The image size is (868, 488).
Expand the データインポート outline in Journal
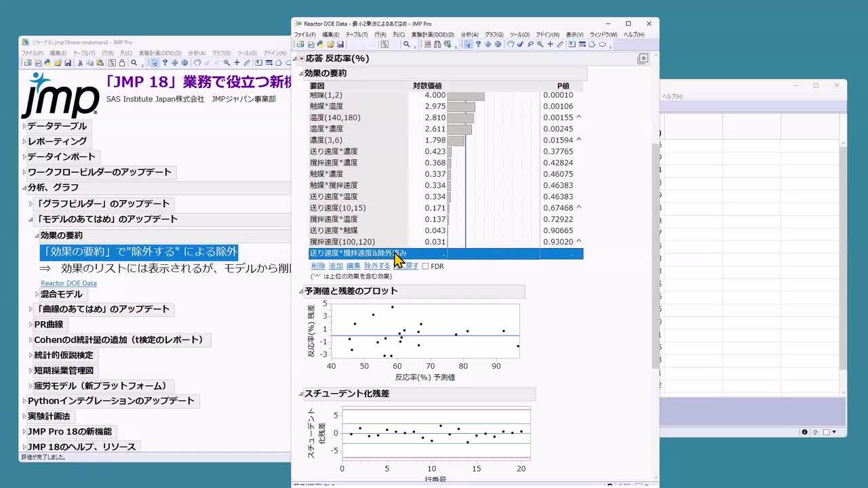[24, 157]
